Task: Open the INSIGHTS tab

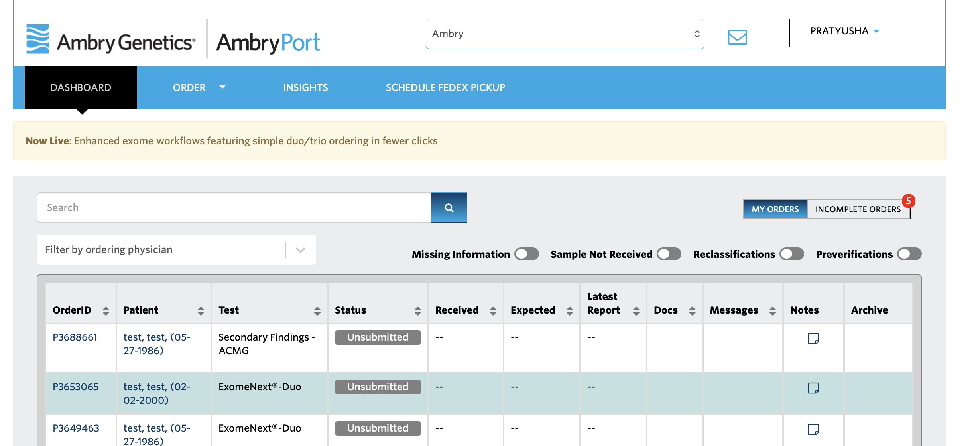Action: (305, 87)
